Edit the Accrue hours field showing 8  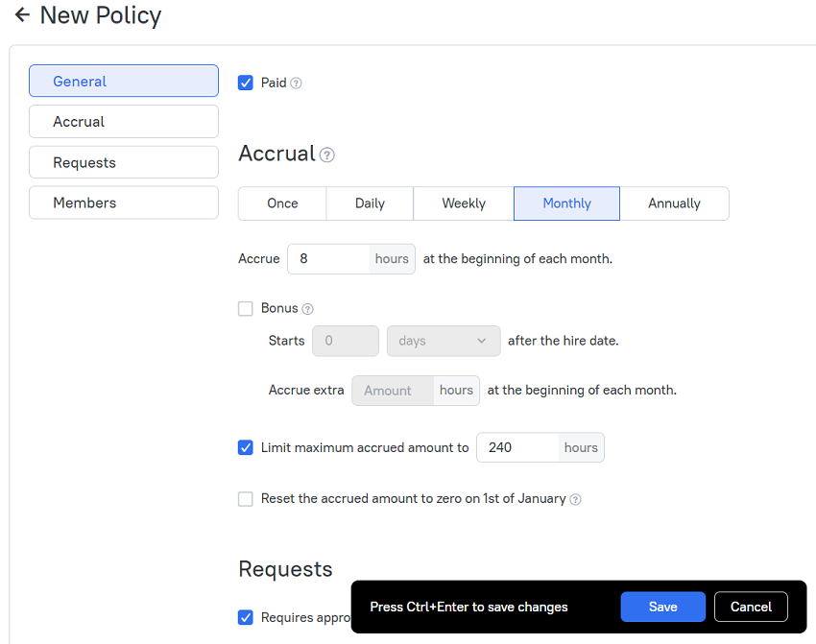click(328, 258)
